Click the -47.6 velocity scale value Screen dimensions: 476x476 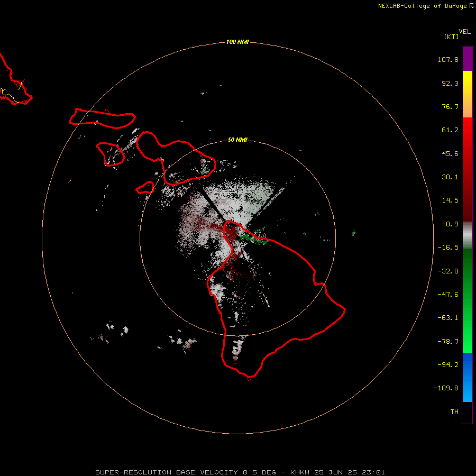448,295
